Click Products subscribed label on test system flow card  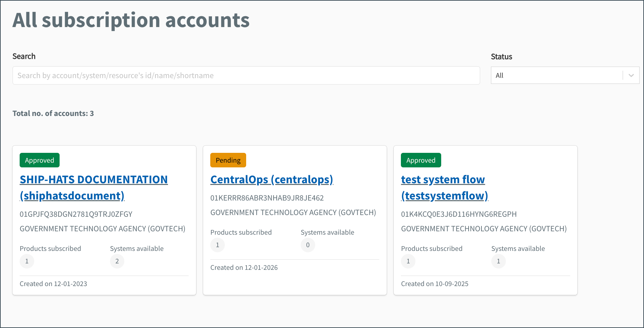432,249
